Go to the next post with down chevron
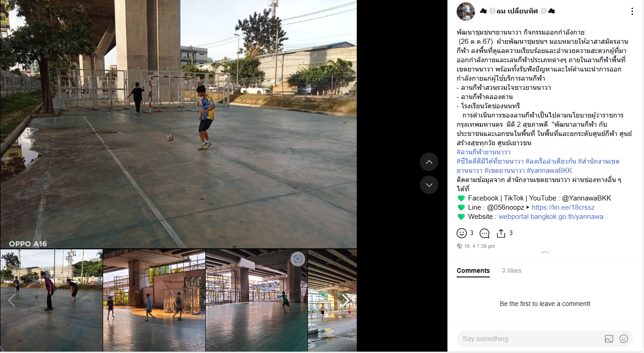The image size is (644, 353). click(429, 185)
